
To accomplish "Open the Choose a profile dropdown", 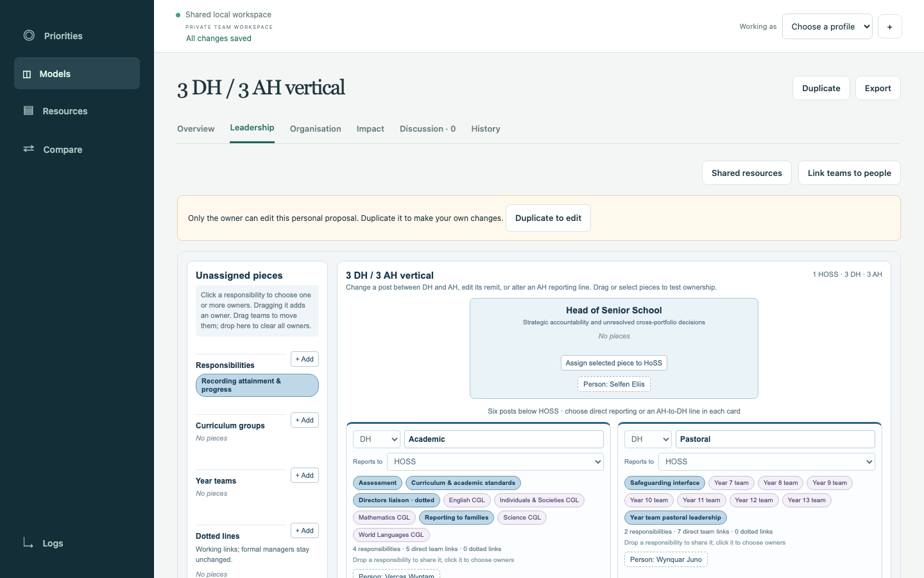I will pyautogui.click(x=827, y=26).
